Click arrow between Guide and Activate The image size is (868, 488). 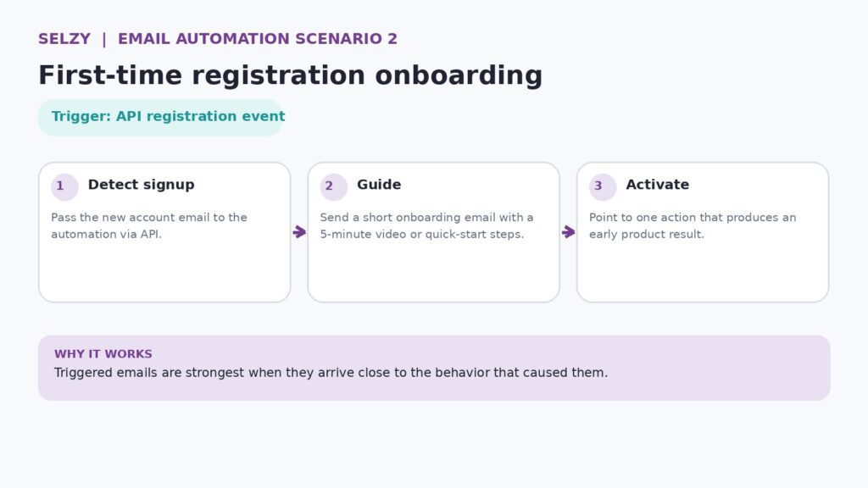click(569, 232)
